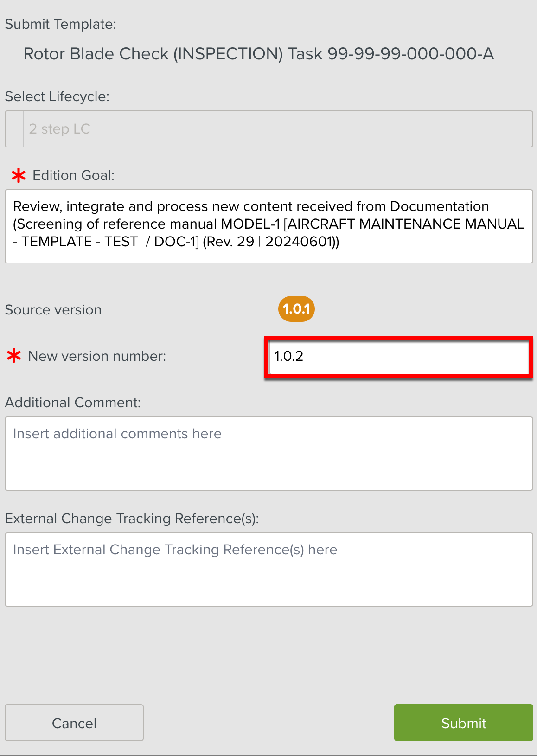Click the New version number input
The height and width of the screenshot is (756, 537).
pos(398,356)
